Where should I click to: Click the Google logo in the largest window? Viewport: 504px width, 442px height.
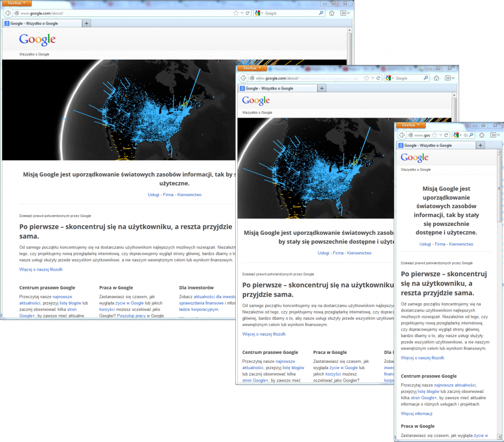coord(37,39)
